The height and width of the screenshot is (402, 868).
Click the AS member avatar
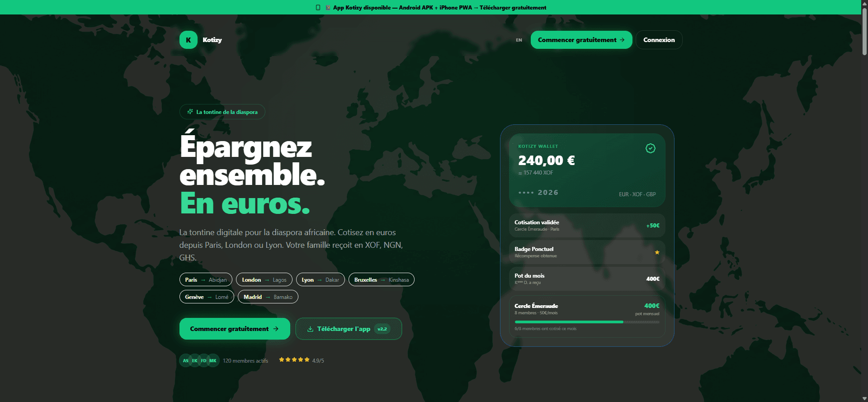[185, 360]
